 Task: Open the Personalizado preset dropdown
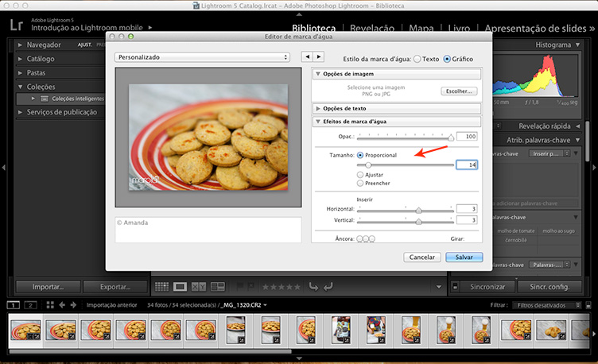point(202,57)
